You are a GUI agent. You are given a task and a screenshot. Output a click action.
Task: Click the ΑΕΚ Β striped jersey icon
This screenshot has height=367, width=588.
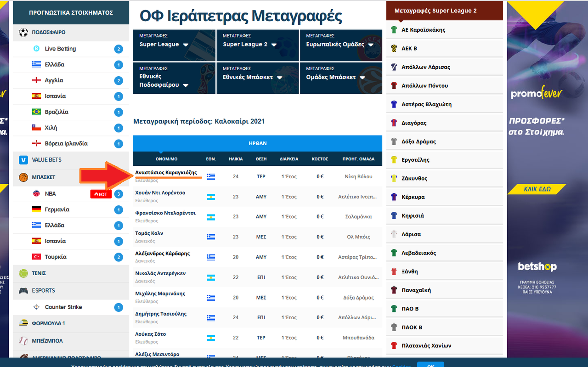(394, 48)
